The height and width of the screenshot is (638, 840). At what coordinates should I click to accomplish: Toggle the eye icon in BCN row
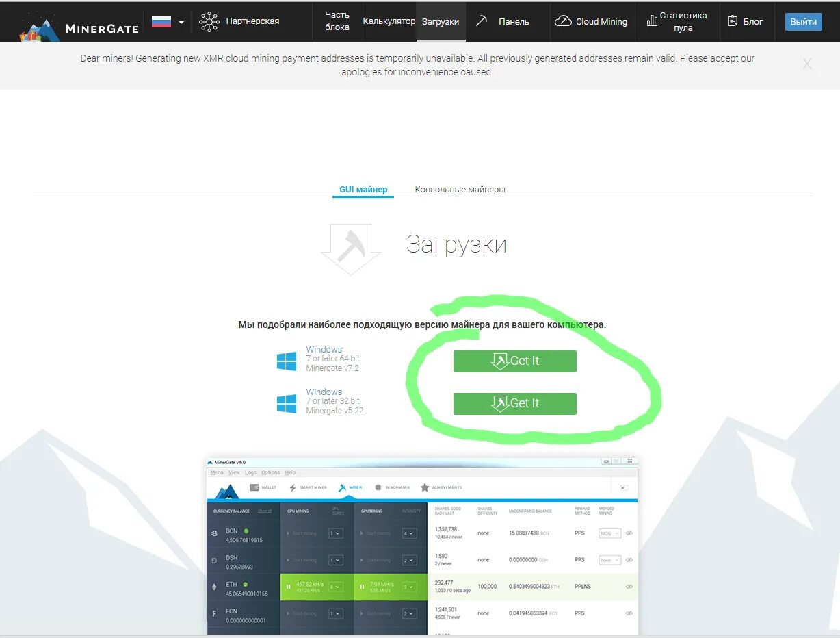click(x=629, y=533)
